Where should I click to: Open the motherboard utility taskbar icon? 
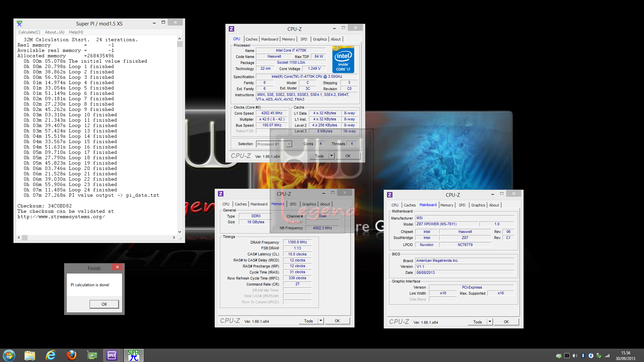(x=92, y=355)
